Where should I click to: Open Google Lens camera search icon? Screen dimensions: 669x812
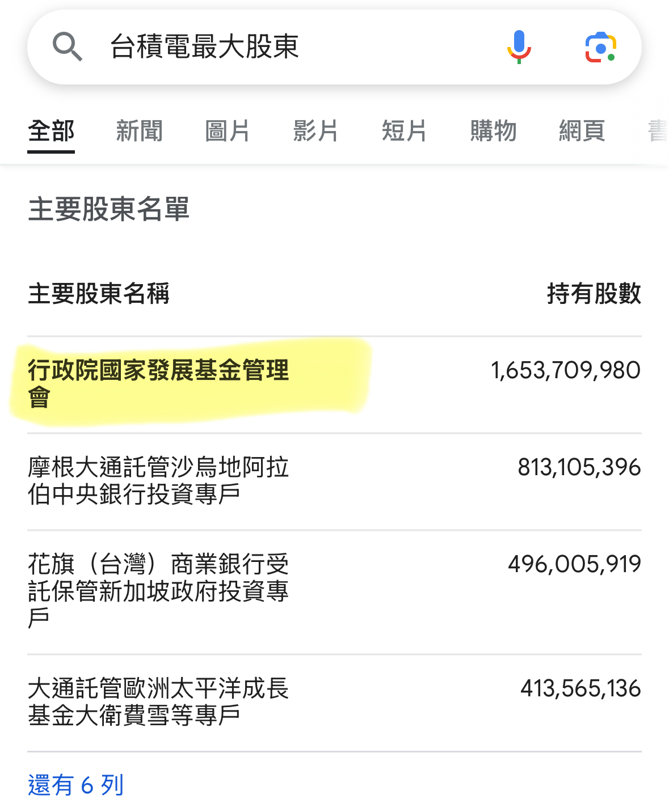click(600, 48)
